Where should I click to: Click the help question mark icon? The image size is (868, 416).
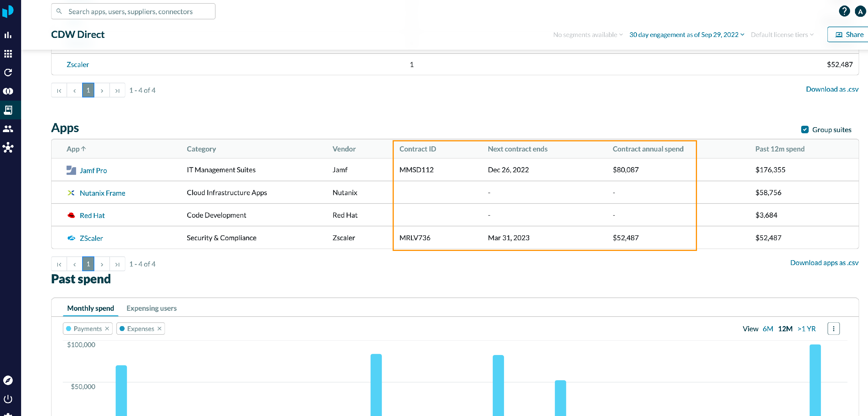tap(844, 12)
